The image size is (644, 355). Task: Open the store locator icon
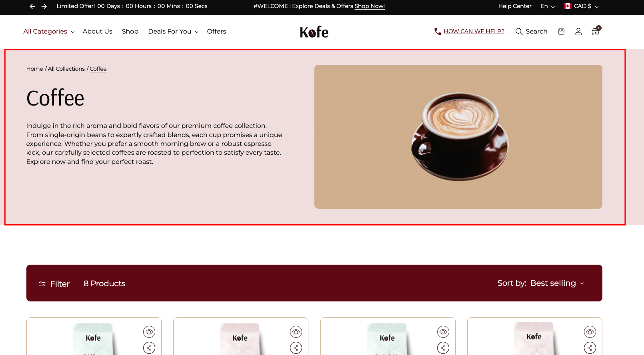coord(561,32)
